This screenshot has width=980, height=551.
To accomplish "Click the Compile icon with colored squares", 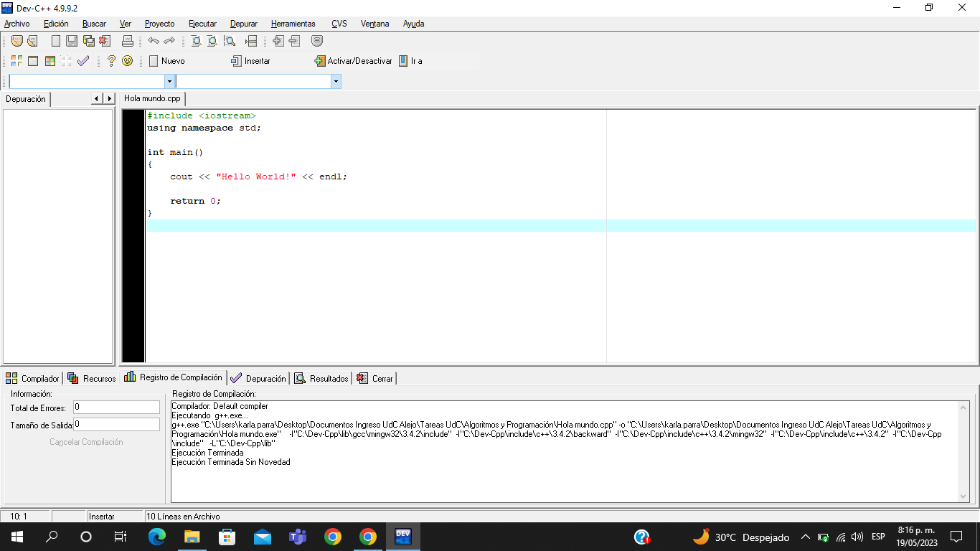I will coord(17,61).
